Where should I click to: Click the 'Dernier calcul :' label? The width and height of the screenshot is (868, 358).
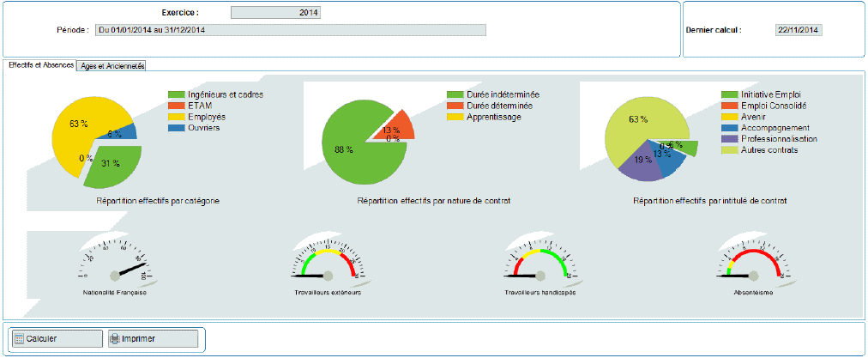point(714,30)
